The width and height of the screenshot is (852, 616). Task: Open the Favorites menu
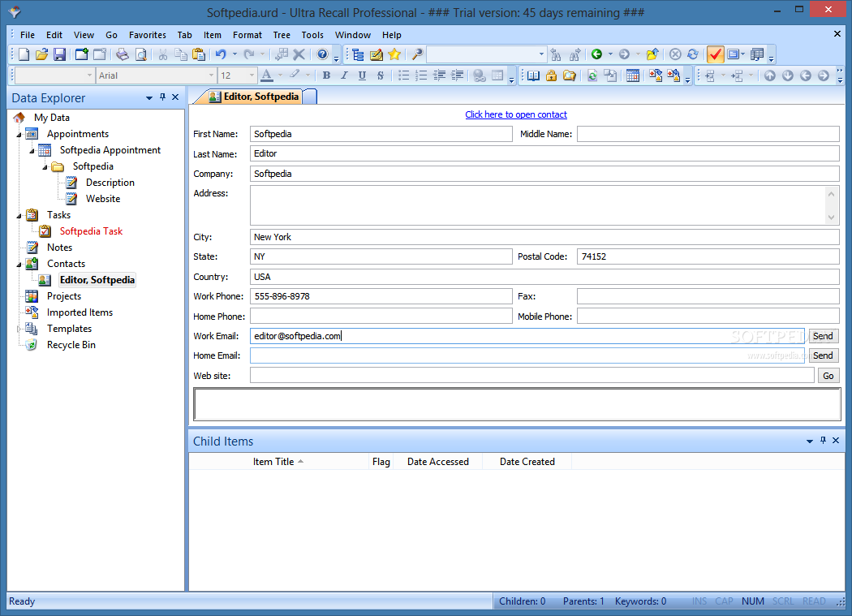tap(147, 35)
